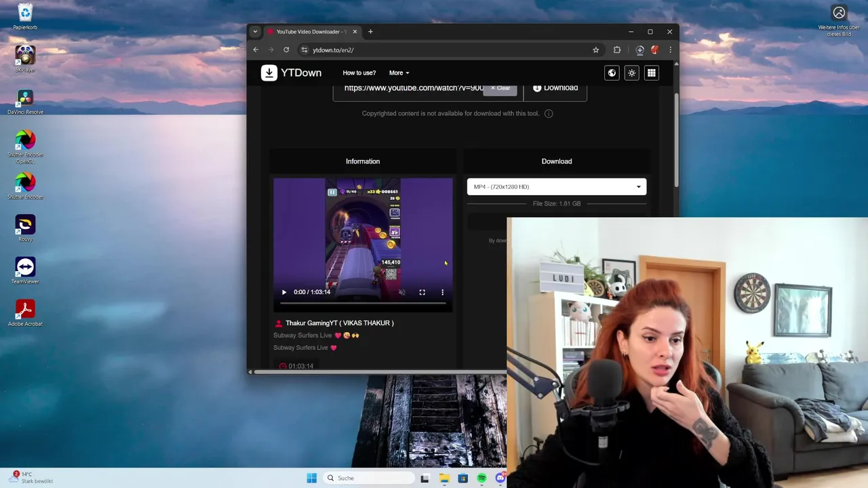
Task: Click the Thakur GamingYT channel name
Action: (x=339, y=323)
